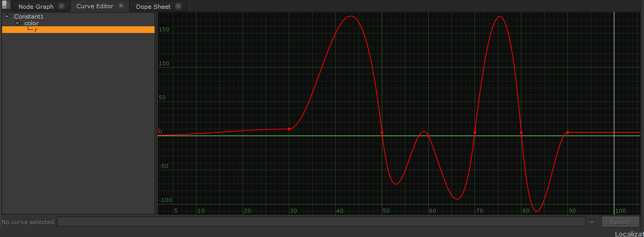Select the Constant1 item in curve list
Viewport: 644px width, 237px height.
click(29, 16)
